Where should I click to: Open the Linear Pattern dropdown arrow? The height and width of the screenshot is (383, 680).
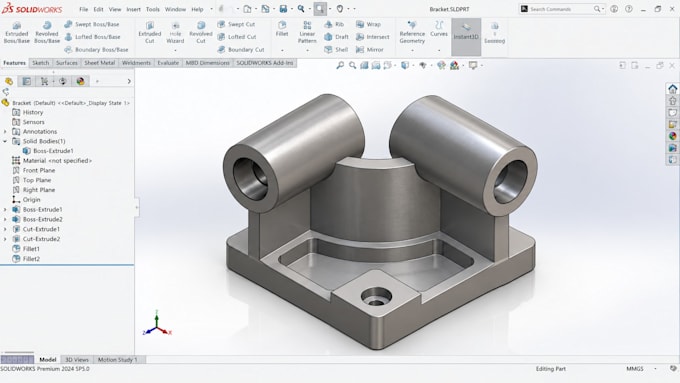coord(307,50)
